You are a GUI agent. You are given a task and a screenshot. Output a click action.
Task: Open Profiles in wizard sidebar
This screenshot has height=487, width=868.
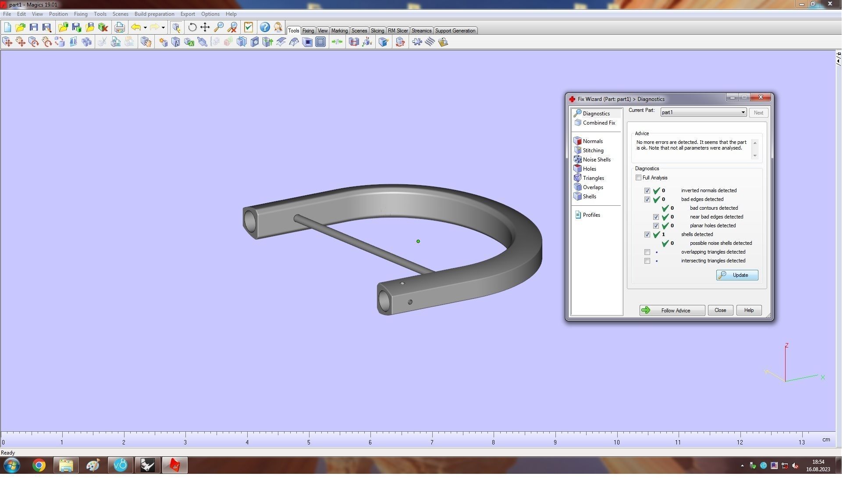click(x=587, y=215)
